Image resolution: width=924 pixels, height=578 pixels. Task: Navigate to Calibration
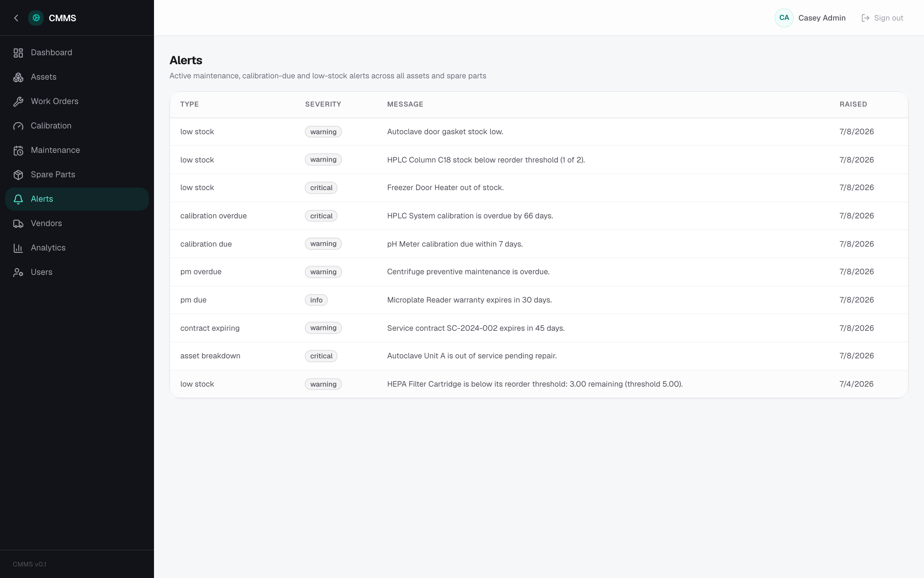(x=77, y=126)
